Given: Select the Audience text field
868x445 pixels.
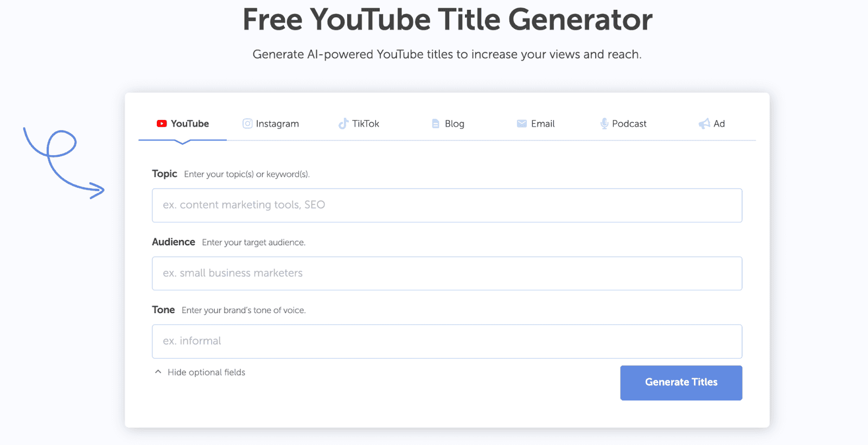Looking at the screenshot, I should click(446, 273).
